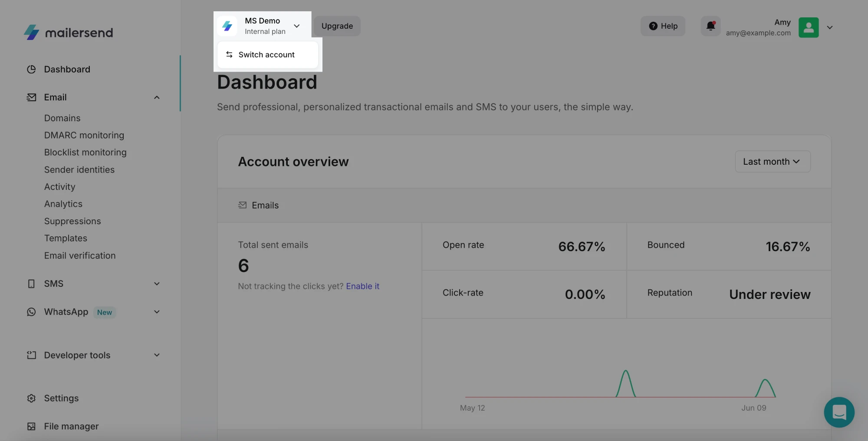This screenshot has height=441, width=868.
Task: Click the Dashboard pie chart icon
Action: 31,70
